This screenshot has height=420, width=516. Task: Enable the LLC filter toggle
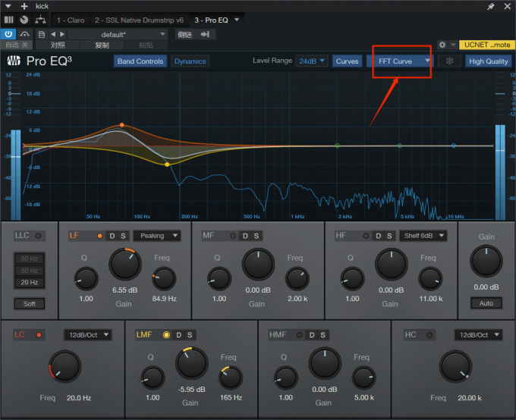[38, 236]
